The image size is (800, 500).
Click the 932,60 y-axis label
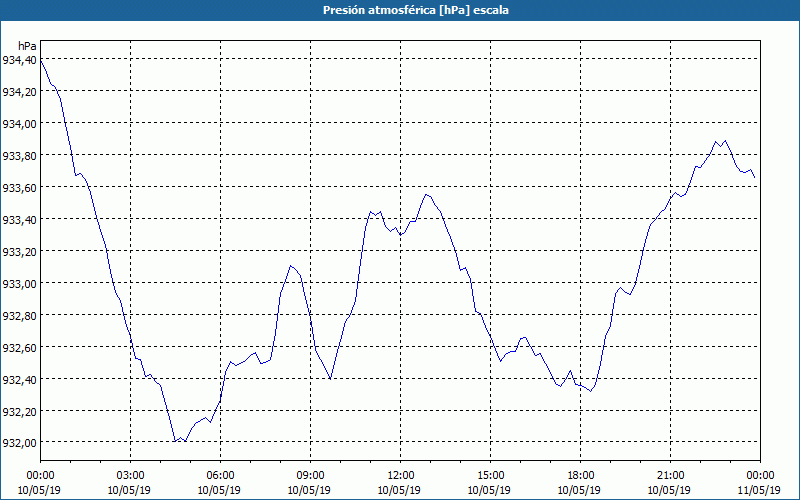[19, 347]
